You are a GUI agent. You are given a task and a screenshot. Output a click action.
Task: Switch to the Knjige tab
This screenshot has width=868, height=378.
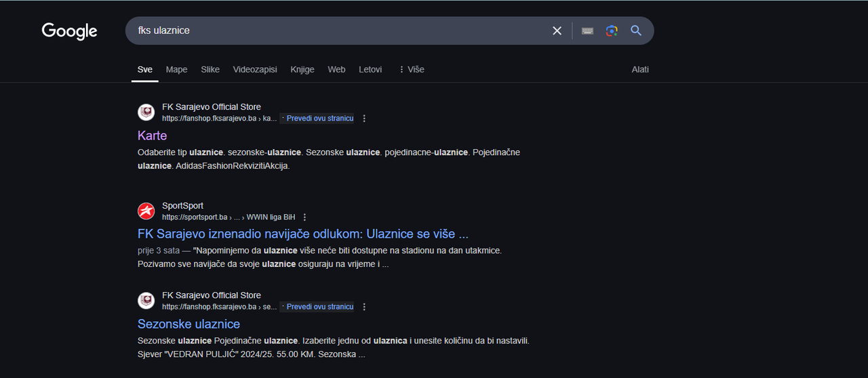[x=302, y=69]
